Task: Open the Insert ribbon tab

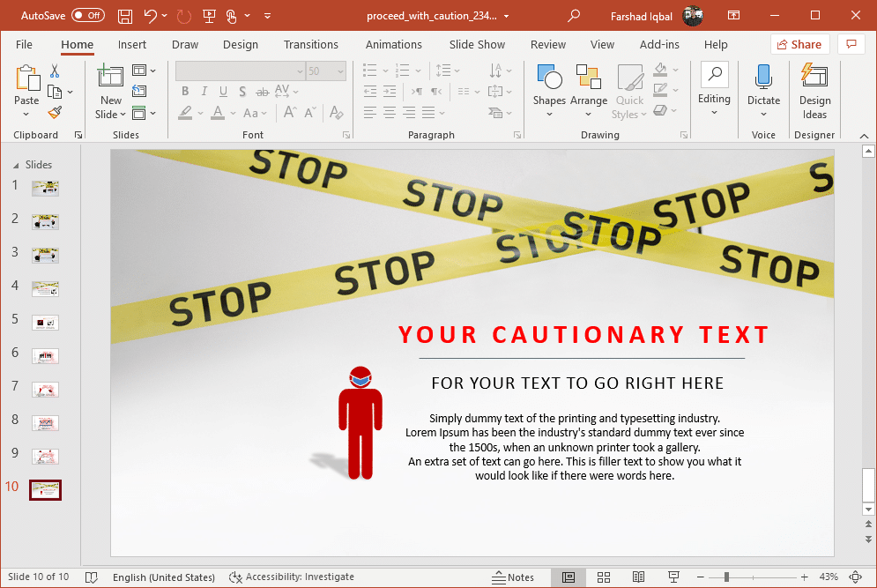Action: point(132,45)
